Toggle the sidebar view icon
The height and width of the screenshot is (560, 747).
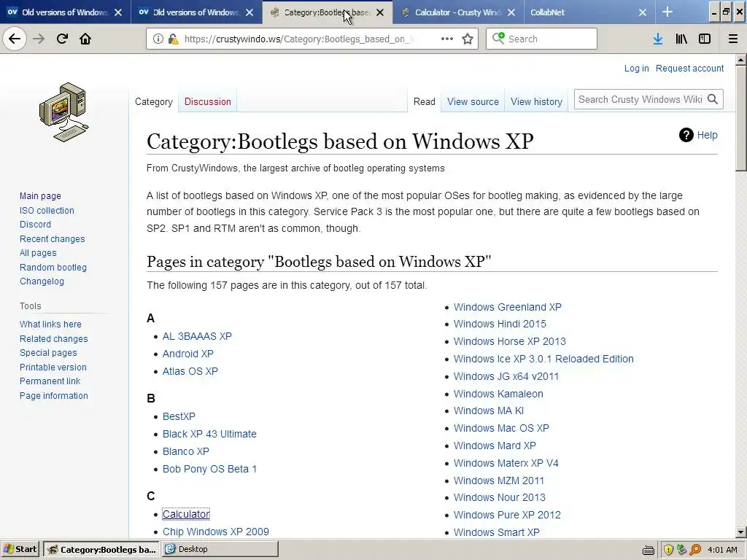705,39
